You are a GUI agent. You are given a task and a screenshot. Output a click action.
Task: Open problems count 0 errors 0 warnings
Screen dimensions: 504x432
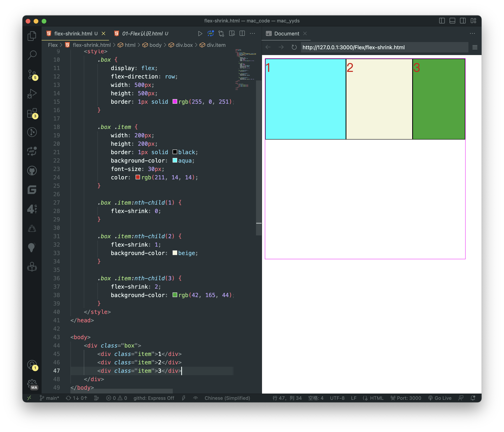[117, 398]
